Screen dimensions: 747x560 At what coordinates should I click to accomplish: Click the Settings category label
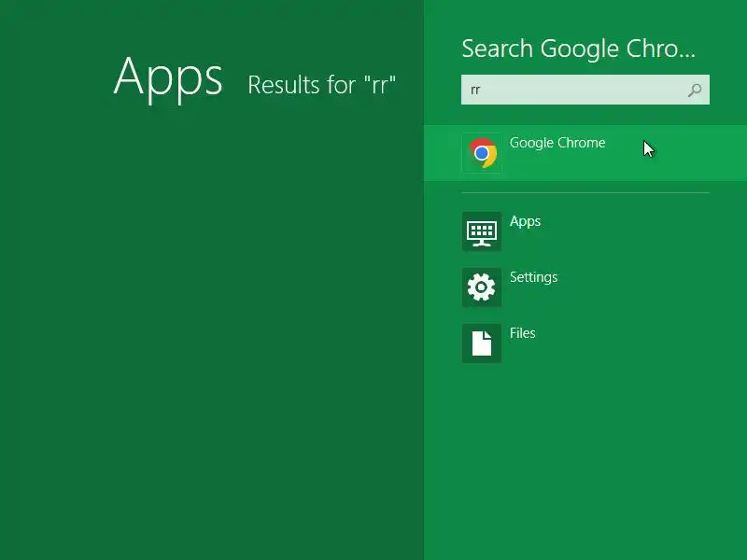click(533, 277)
